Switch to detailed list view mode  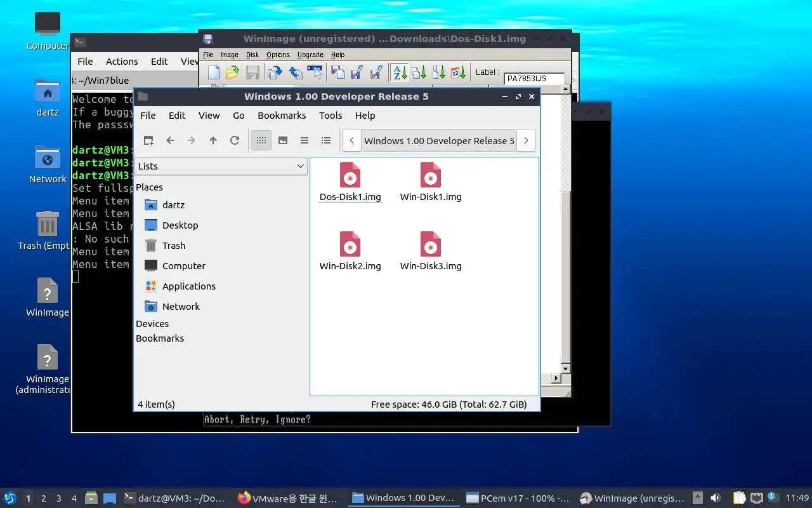pyautogui.click(x=326, y=140)
